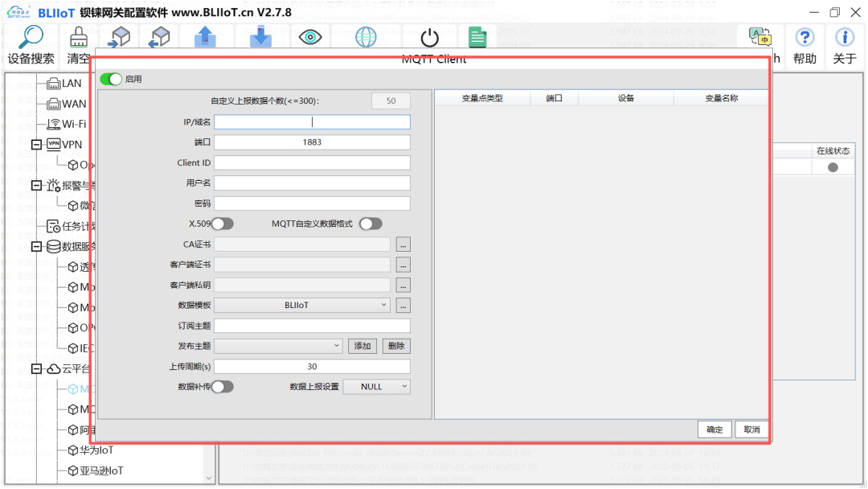The height and width of the screenshot is (489, 868).
Task: Click 添加 to add publish topic
Action: tap(362, 346)
